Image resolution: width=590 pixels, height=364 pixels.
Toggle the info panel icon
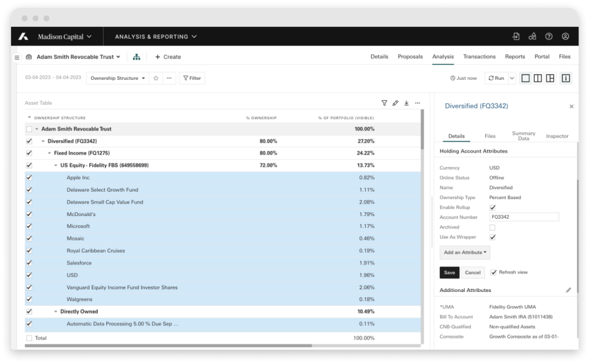click(x=565, y=78)
